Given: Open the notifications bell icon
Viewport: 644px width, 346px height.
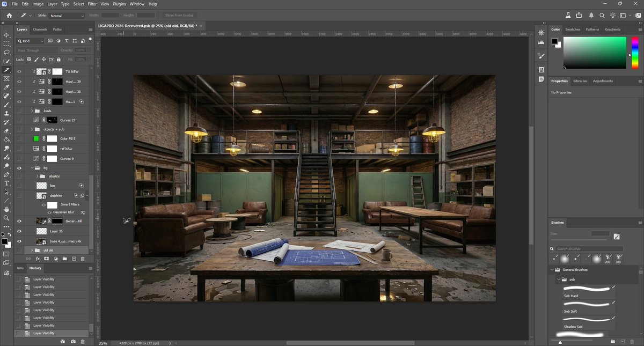Looking at the screenshot, I should [591, 16].
